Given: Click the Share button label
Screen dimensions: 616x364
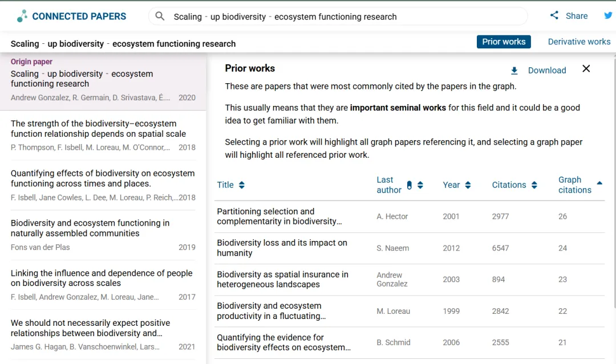Looking at the screenshot, I should [x=576, y=16].
